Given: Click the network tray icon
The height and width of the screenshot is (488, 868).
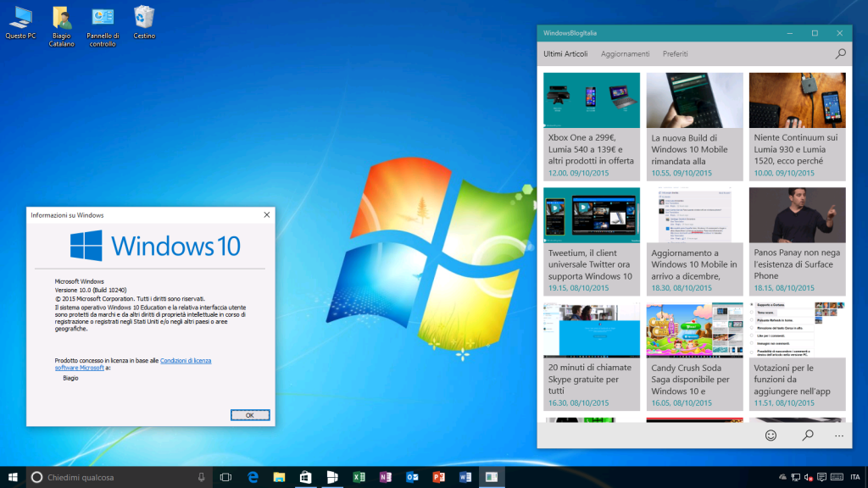Looking at the screenshot, I should 795,477.
